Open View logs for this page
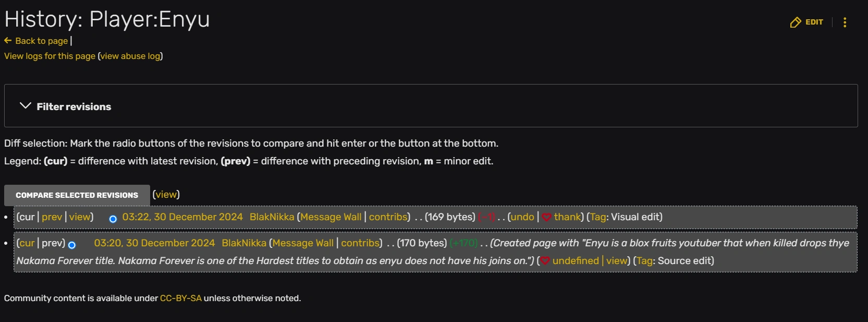Image resolution: width=868 pixels, height=322 pixels. click(50, 56)
